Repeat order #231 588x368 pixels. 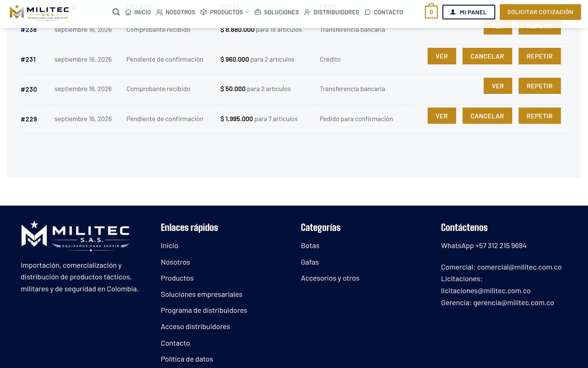pyautogui.click(x=539, y=56)
